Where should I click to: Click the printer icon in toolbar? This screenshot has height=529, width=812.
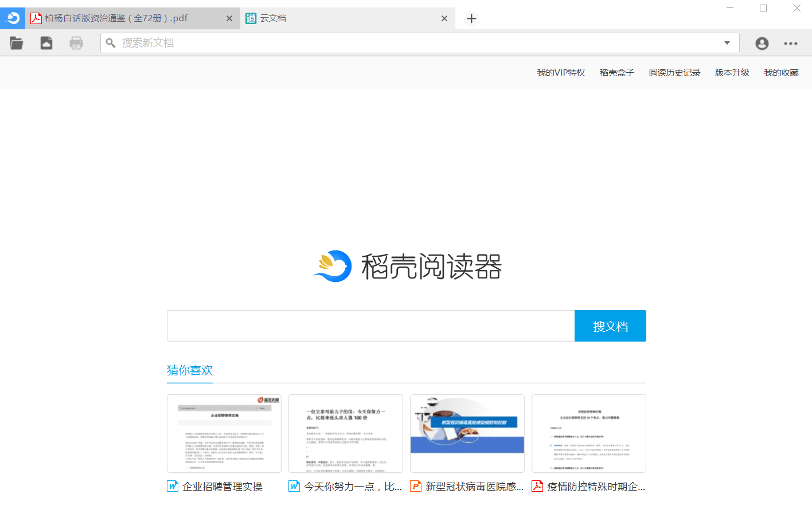pos(76,43)
